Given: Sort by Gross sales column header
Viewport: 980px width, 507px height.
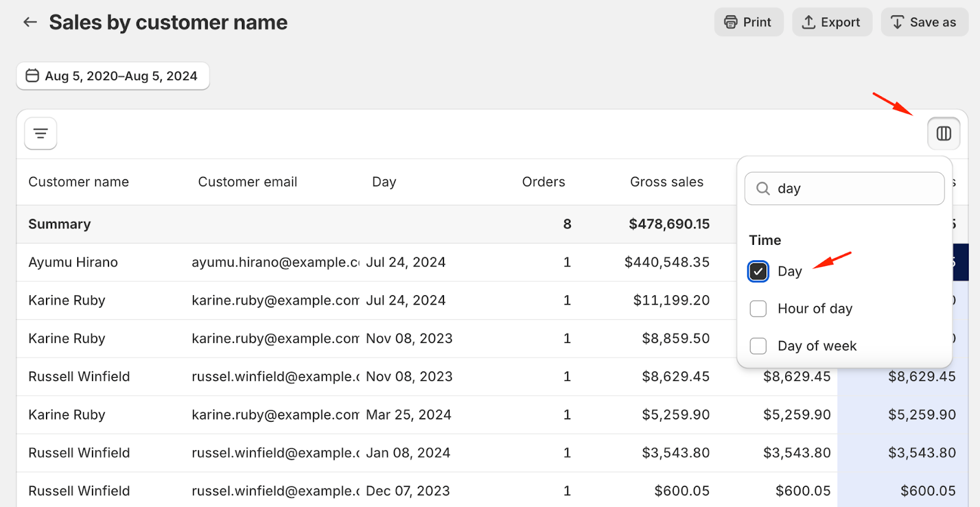Looking at the screenshot, I should [x=666, y=182].
